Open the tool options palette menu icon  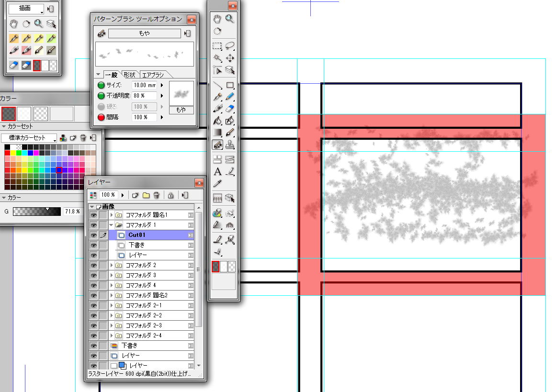tap(187, 34)
